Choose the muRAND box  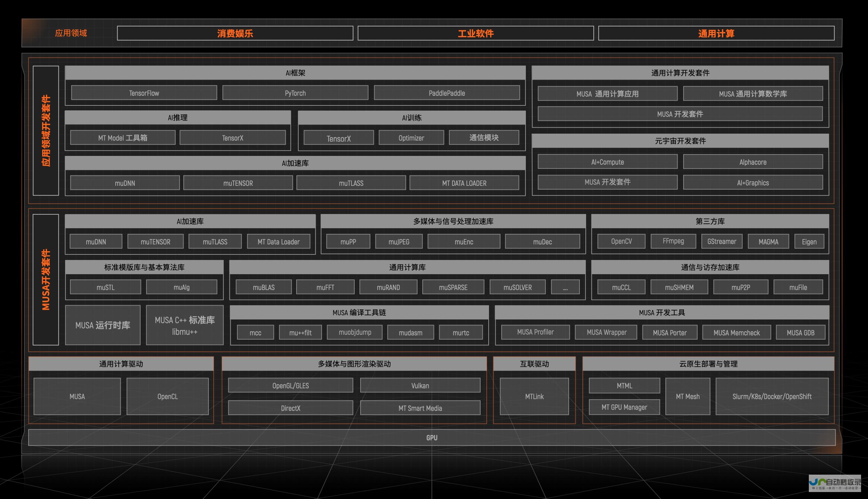tap(388, 287)
